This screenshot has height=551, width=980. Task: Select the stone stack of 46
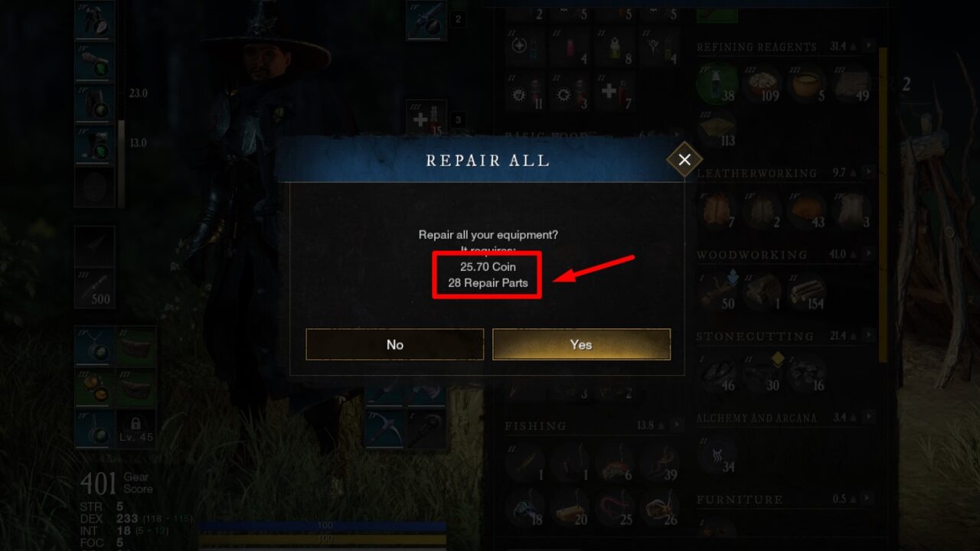click(x=717, y=373)
